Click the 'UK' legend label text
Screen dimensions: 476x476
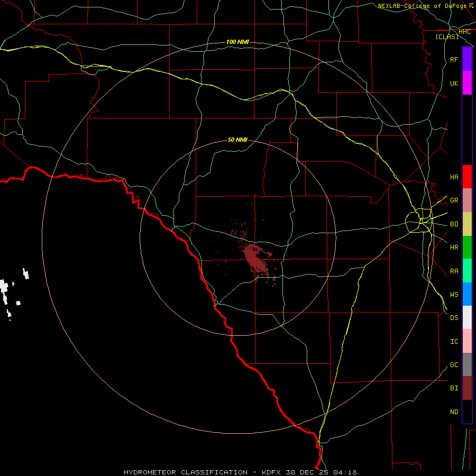pos(454,83)
